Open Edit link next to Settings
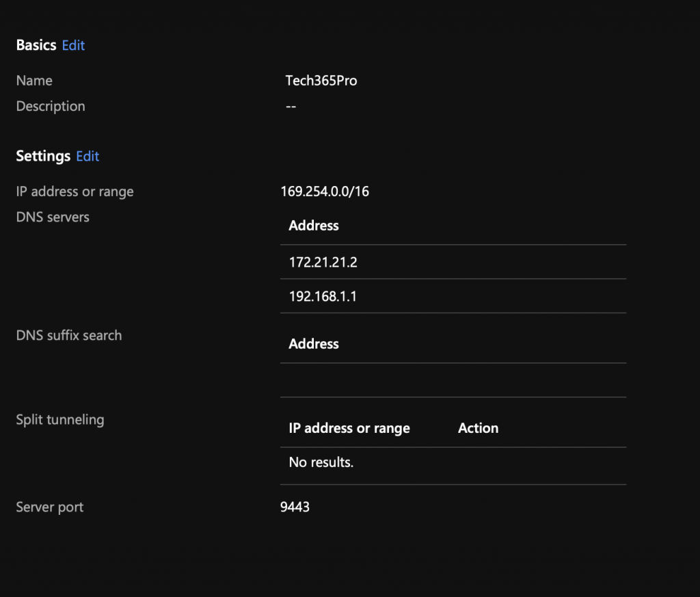Image resolution: width=700 pixels, height=597 pixels. click(x=87, y=156)
